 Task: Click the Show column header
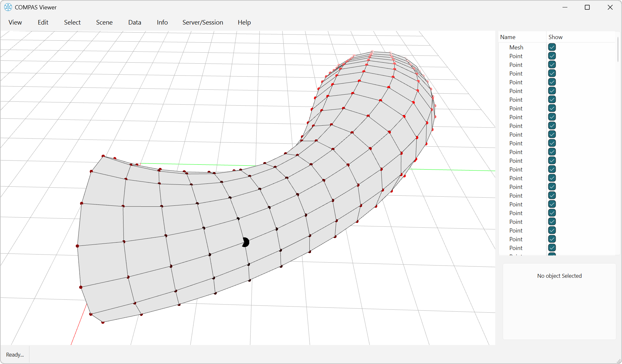click(x=555, y=37)
